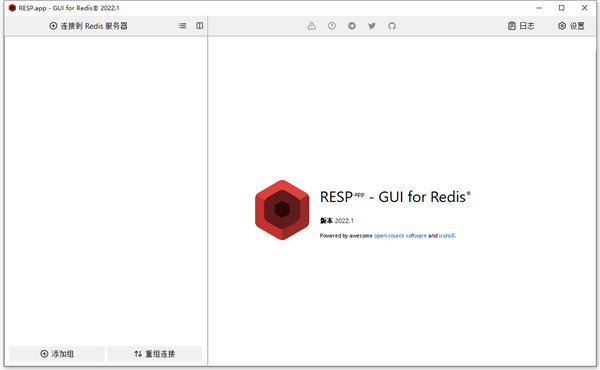The width and height of the screenshot is (600, 370).
Task: Click the red RESP hexagon logo
Action: tap(282, 210)
